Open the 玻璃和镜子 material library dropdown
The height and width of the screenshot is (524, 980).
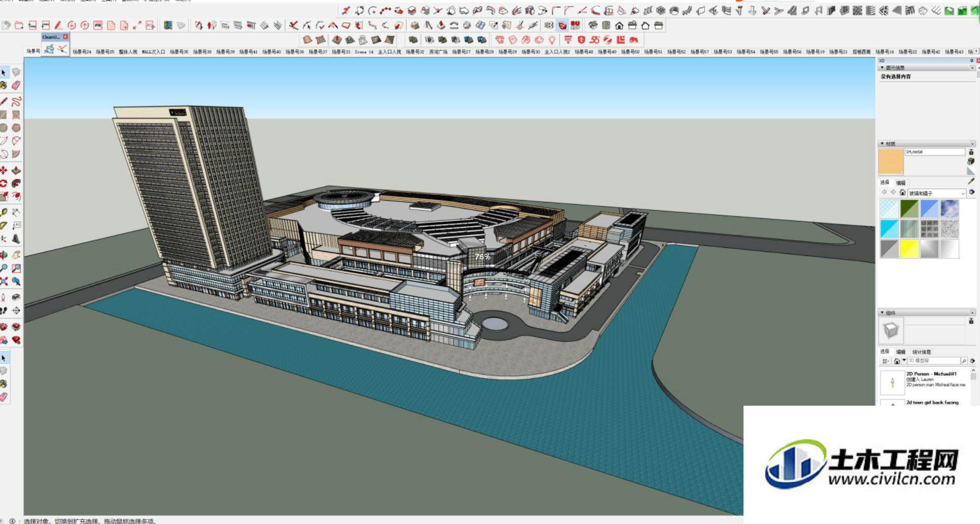pos(937,193)
